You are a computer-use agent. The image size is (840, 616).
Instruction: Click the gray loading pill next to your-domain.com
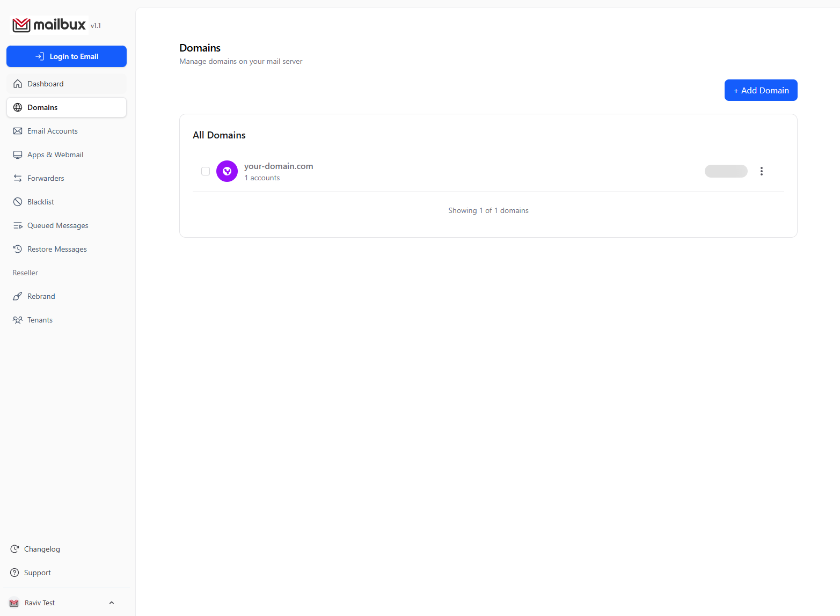tap(726, 171)
